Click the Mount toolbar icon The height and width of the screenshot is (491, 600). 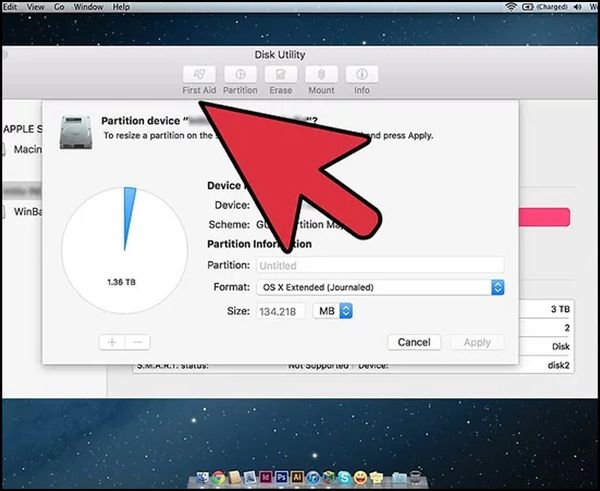(321, 75)
